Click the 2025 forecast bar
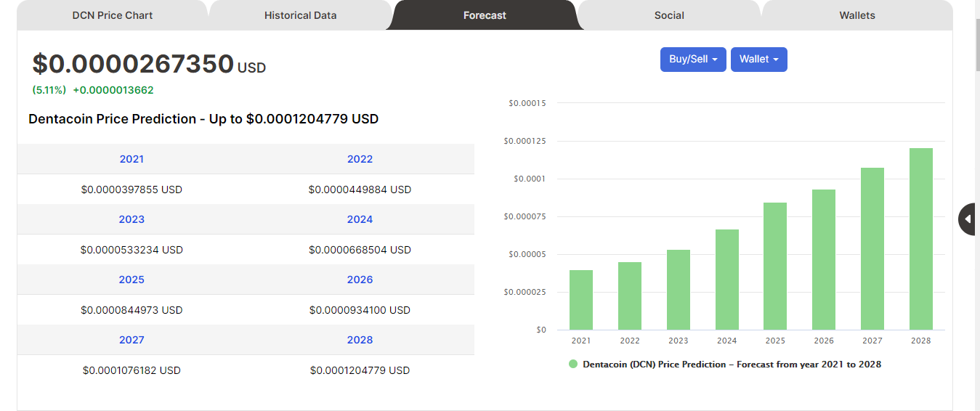This screenshot has height=411, width=980. coord(775,266)
